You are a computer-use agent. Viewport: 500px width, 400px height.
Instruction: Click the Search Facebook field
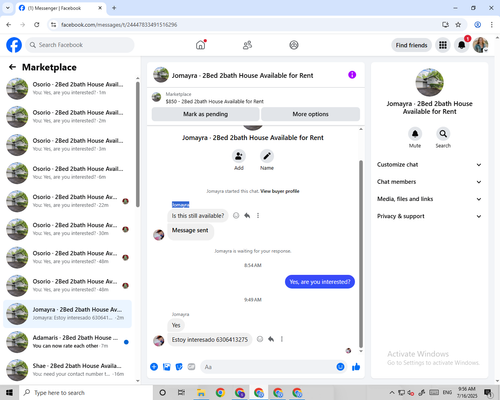point(80,45)
